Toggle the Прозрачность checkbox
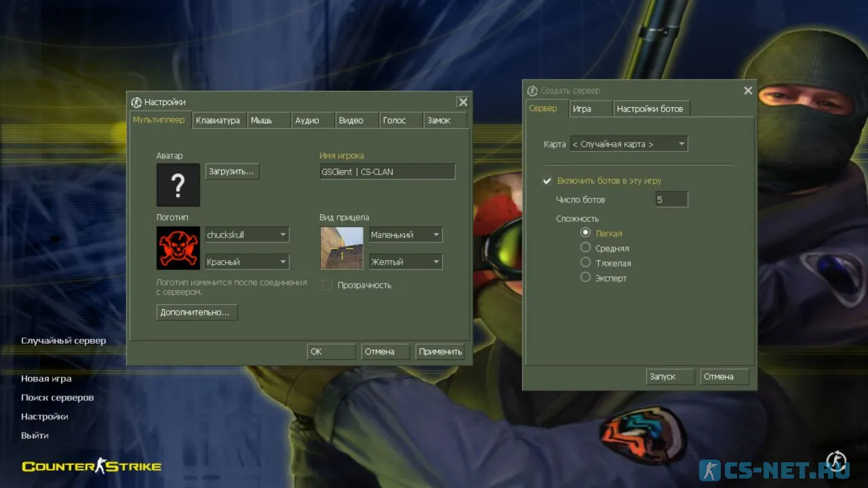Viewport: 868px width, 488px height. point(327,285)
